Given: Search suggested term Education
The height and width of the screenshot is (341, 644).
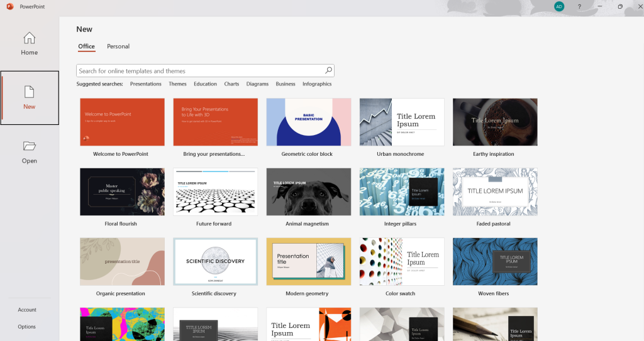Looking at the screenshot, I should click(206, 84).
